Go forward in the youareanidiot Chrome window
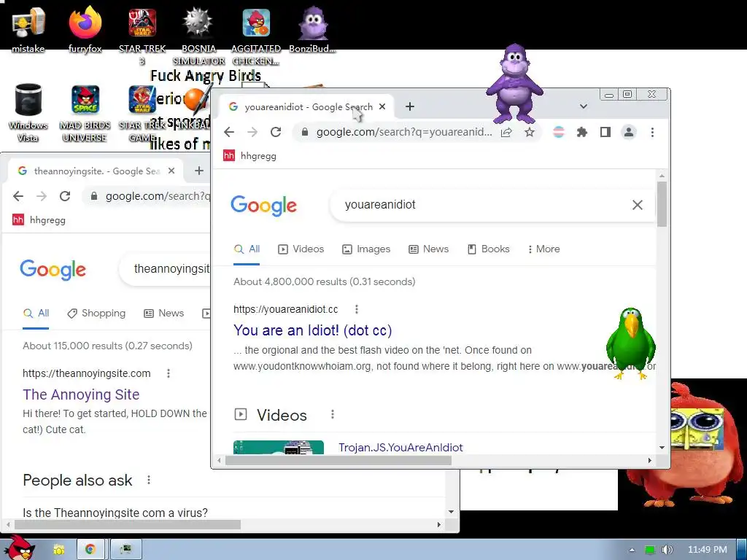Viewport: 747px width, 560px height. point(252,132)
